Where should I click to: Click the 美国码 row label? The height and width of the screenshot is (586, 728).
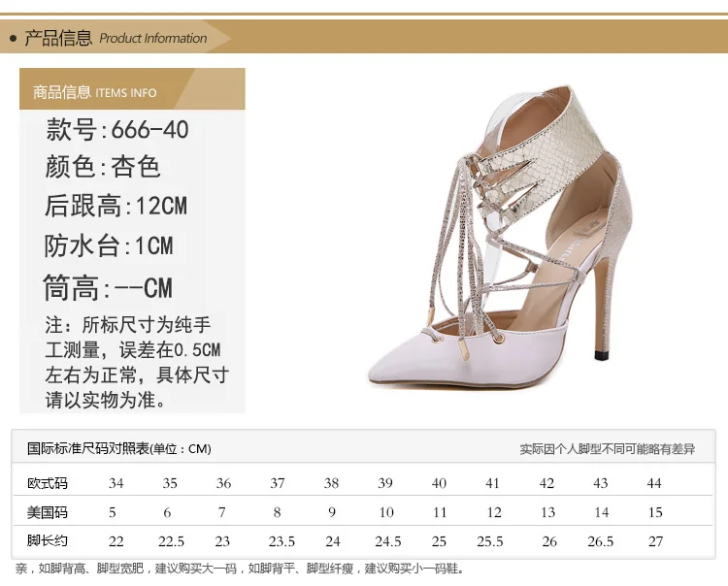point(48,512)
